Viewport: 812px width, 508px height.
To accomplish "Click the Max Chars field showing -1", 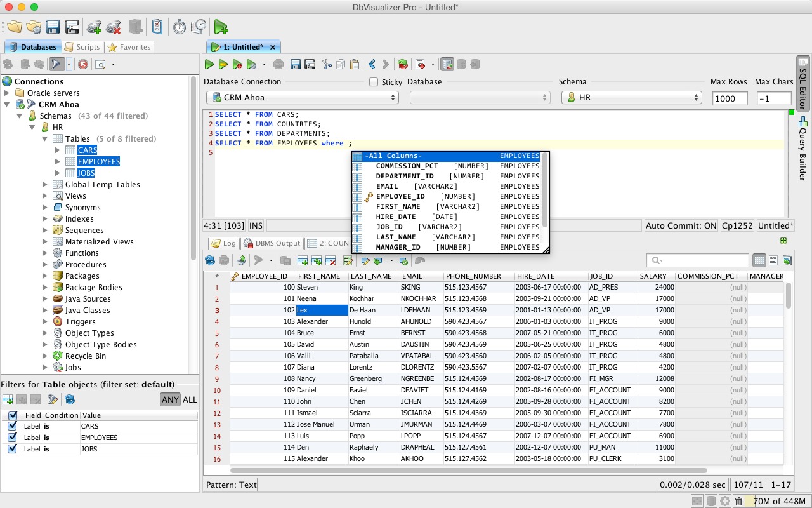I will point(774,98).
